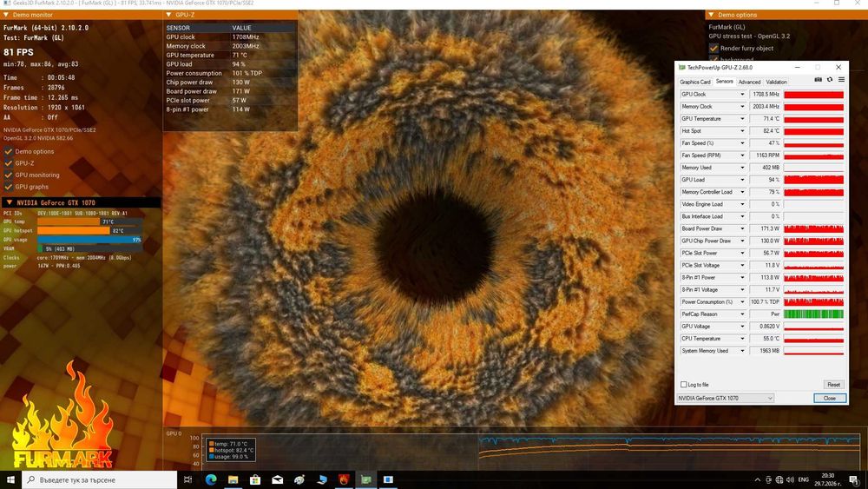Click the Windows taskbar search box

[x=100, y=479]
